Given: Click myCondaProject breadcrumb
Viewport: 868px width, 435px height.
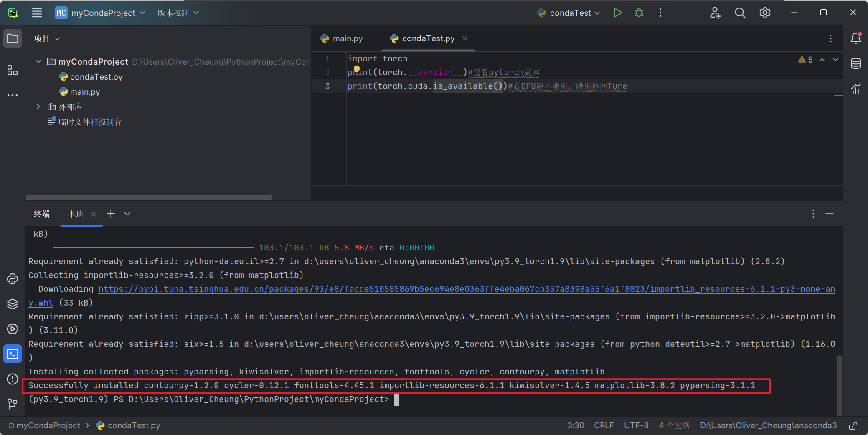Looking at the screenshot, I should click(44, 426).
